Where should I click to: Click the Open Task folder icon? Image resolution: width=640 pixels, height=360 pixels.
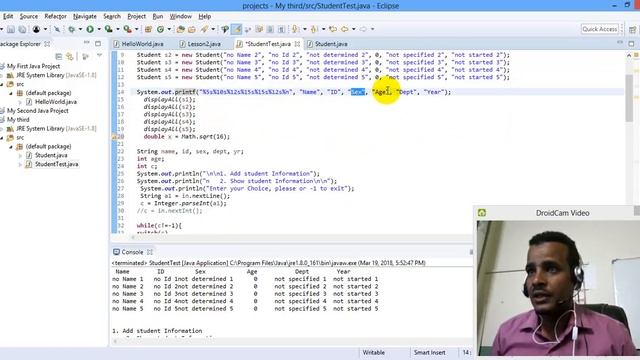click(x=191, y=29)
